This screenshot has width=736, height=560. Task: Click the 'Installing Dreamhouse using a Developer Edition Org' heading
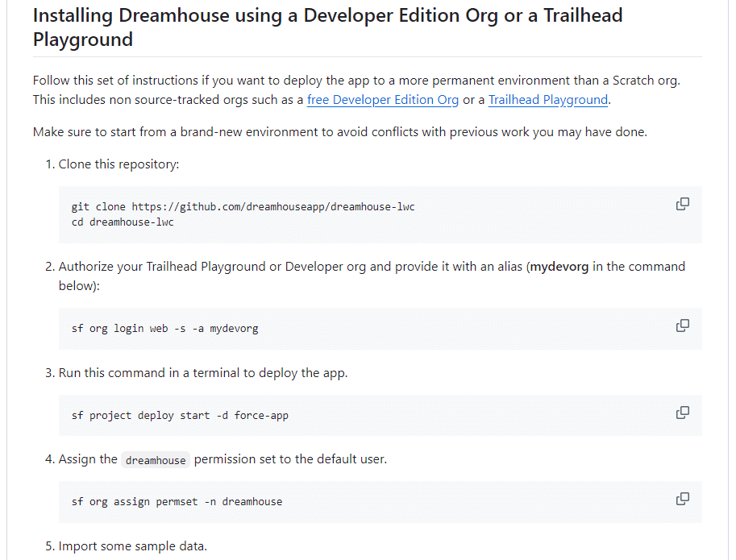[x=327, y=27]
